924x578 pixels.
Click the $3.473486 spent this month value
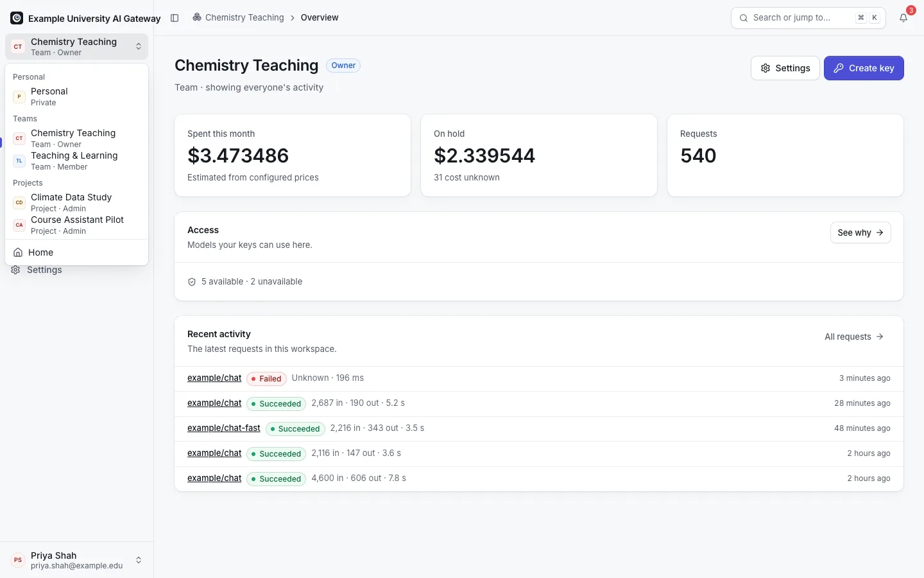pos(238,155)
